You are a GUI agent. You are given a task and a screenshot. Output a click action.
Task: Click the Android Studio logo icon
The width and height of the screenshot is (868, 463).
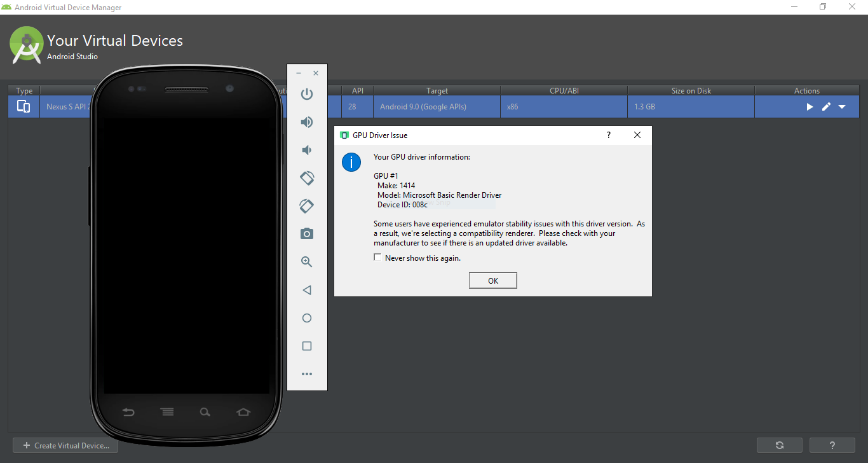click(x=27, y=45)
